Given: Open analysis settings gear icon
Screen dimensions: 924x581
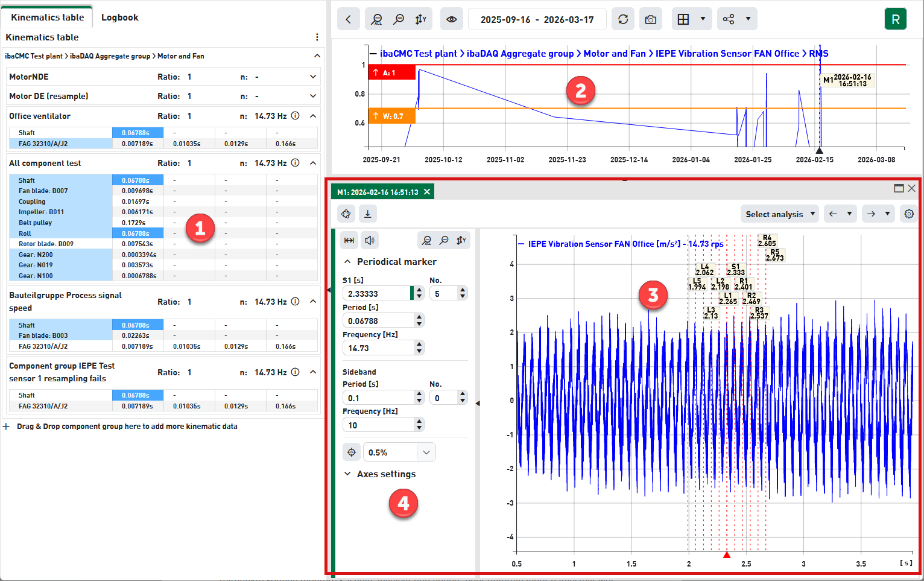Looking at the screenshot, I should [x=909, y=214].
